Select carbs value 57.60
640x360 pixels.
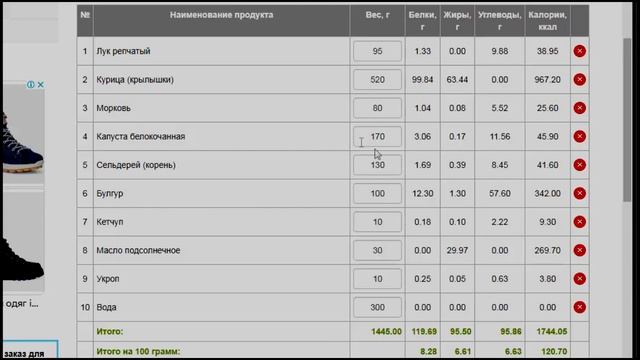(500, 193)
